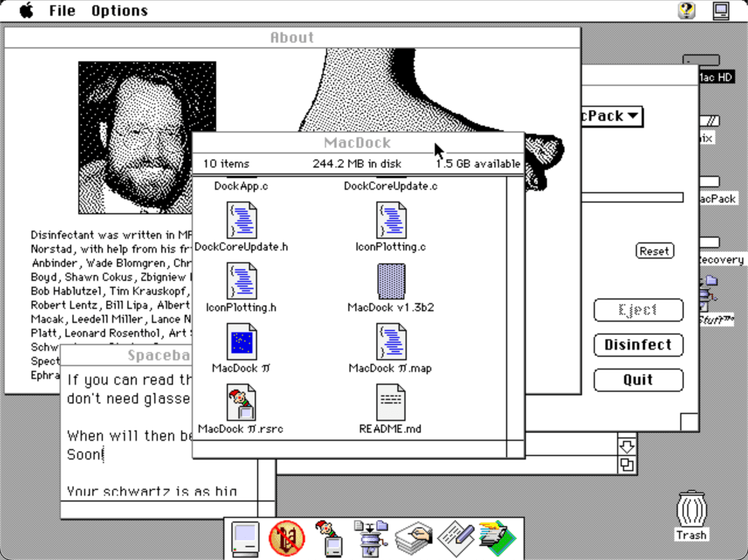Click the About window title bar
Viewport: 748px width, 560px height.
(x=292, y=38)
